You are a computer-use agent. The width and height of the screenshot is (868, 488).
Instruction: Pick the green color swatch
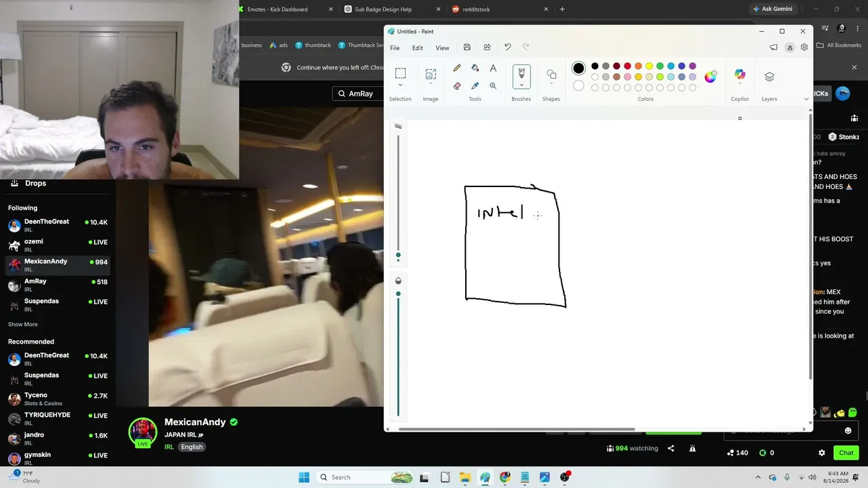point(660,66)
